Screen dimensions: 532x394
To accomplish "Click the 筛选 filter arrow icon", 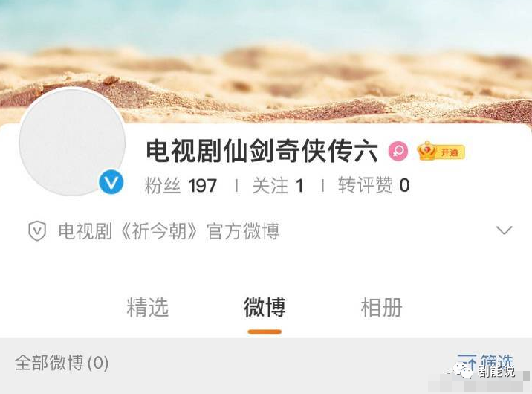I will tap(467, 363).
